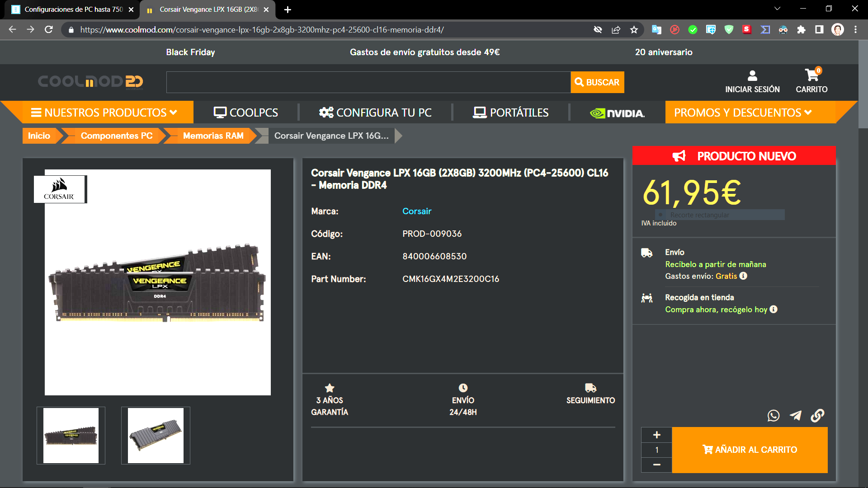868x488 pixels.
Task: Decrease quantity with minus button
Action: [656, 465]
